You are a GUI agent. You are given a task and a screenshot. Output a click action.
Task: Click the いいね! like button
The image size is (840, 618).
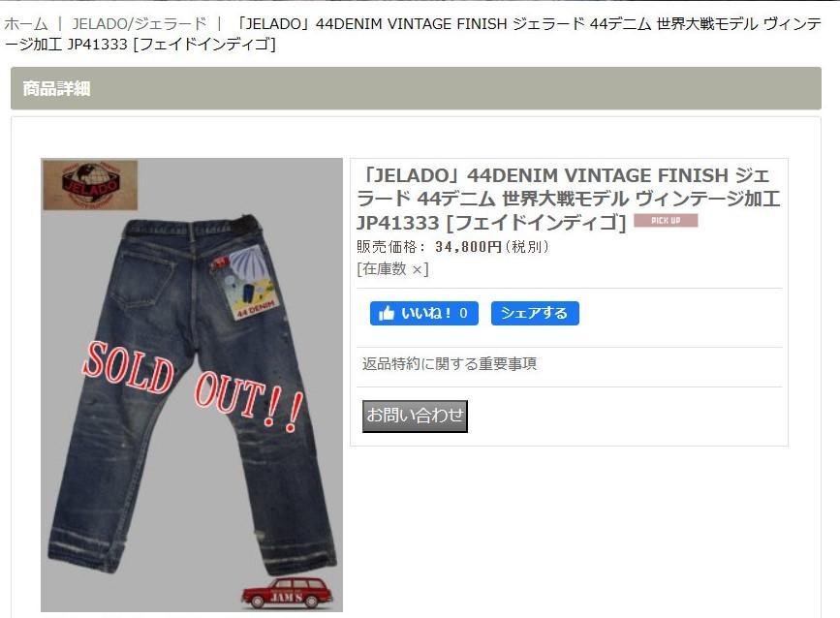423,313
